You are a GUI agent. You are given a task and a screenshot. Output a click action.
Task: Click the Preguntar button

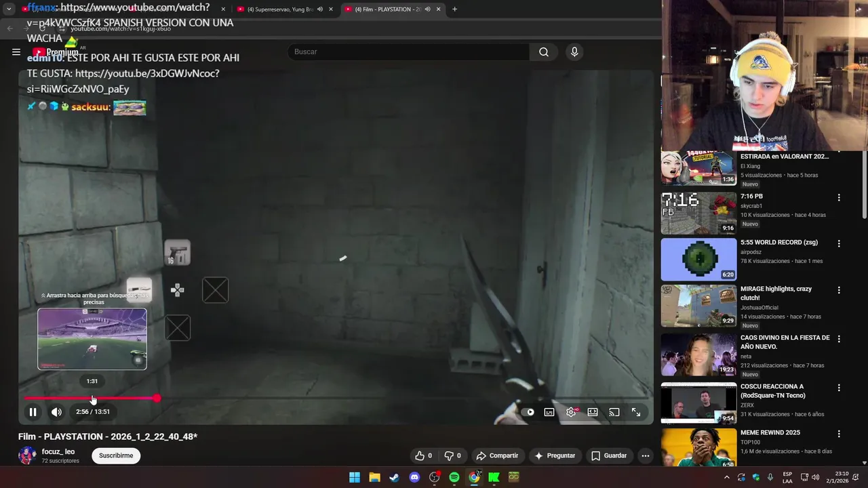pyautogui.click(x=555, y=455)
